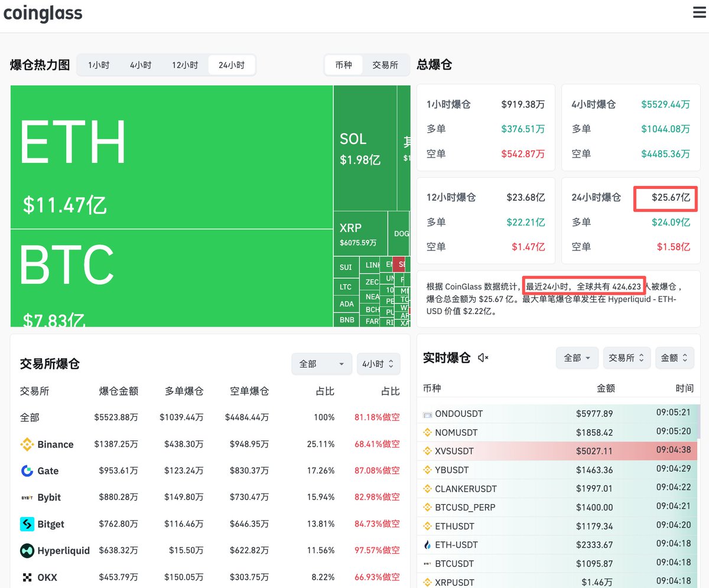
Task: Select the 4小时 heatmap timeframe
Action: click(141, 65)
